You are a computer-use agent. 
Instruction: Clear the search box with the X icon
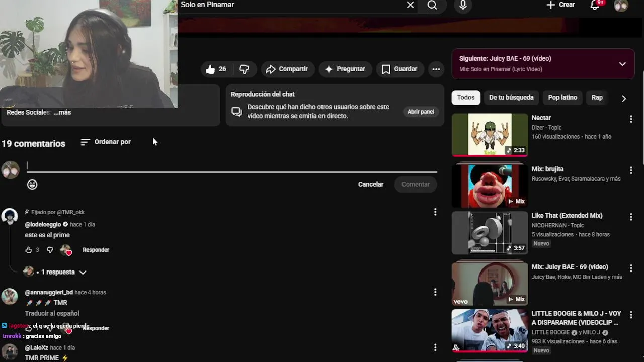[x=410, y=5]
